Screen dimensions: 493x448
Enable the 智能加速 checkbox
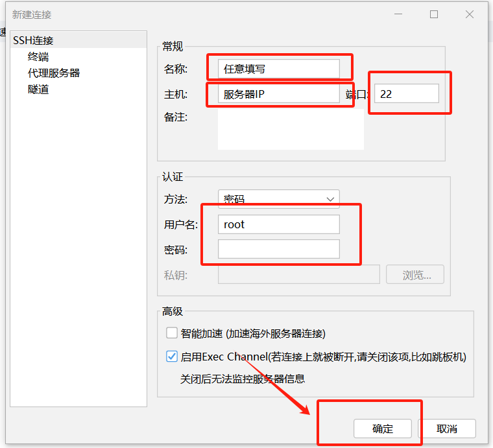[172, 333]
